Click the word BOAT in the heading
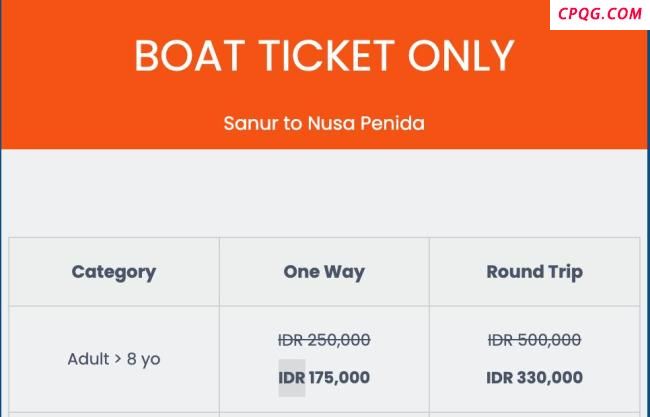Image resolution: width=650 pixels, height=417 pixels. coord(190,56)
